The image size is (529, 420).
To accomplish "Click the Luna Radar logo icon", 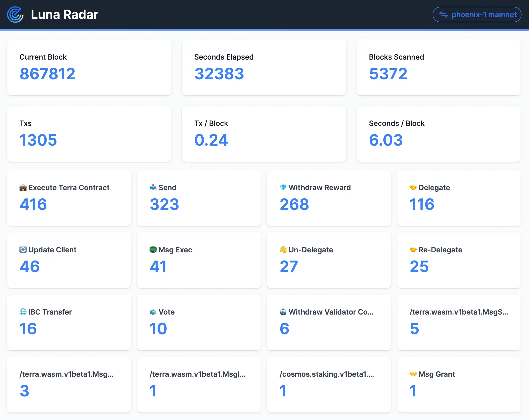I will pyautogui.click(x=15, y=15).
